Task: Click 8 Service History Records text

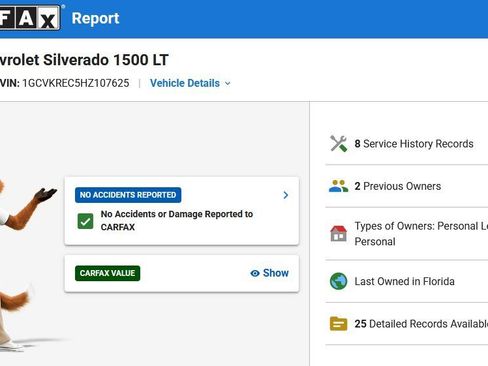Action: click(414, 144)
